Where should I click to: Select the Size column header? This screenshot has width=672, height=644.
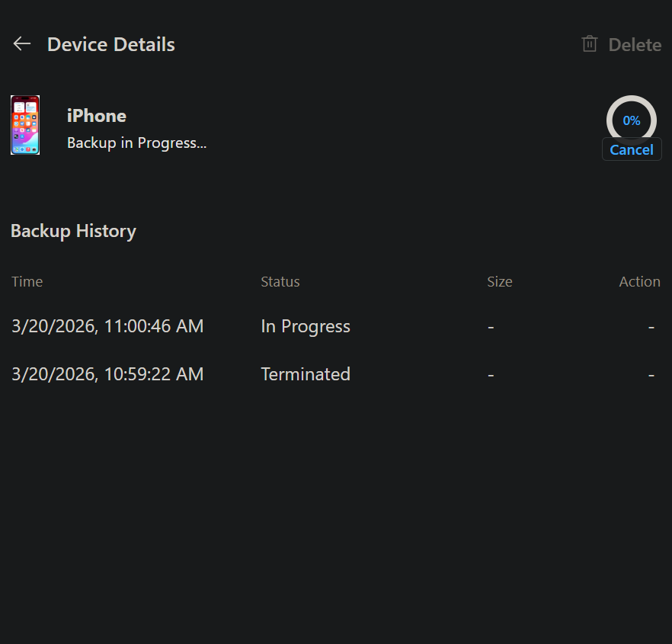click(x=499, y=282)
